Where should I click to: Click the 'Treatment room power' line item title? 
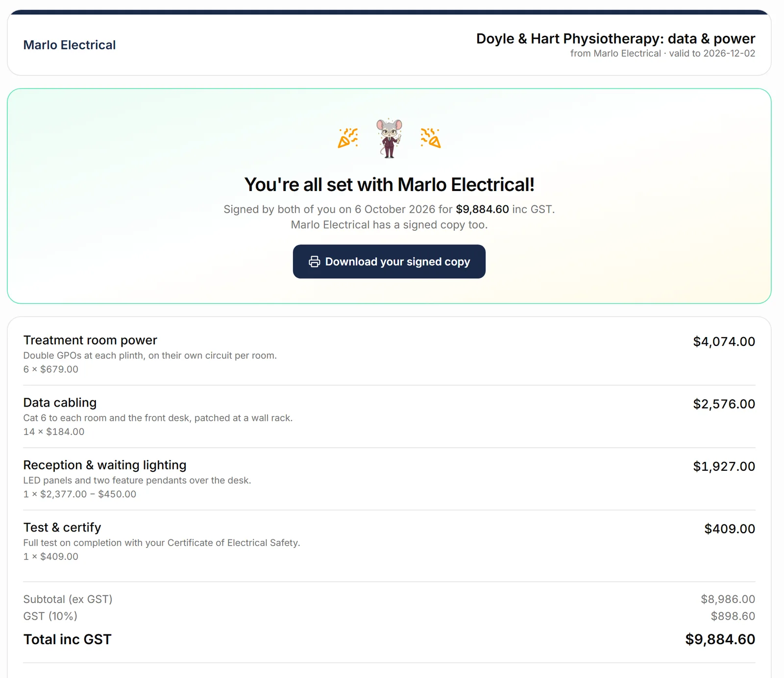pos(90,340)
